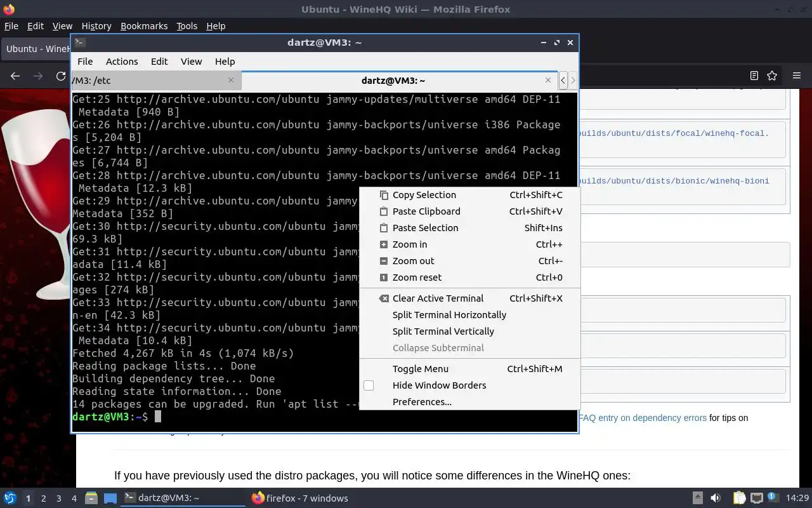Switch to virtual desktop 2

click(44, 498)
